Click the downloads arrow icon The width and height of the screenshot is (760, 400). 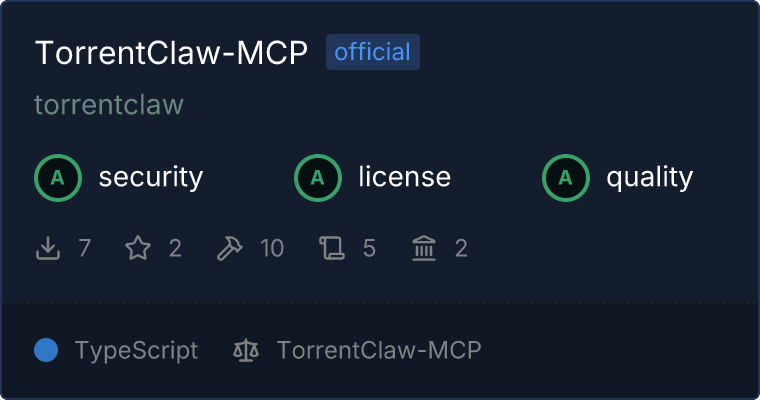click(x=48, y=248)
